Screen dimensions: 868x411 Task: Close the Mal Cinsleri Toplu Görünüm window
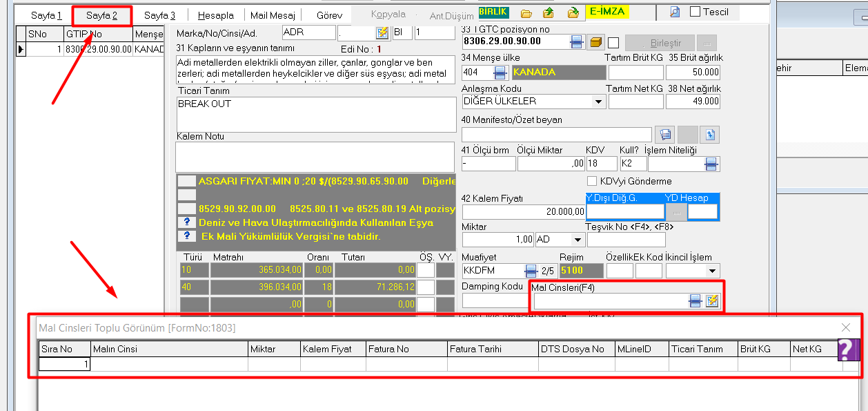point(846,327)
